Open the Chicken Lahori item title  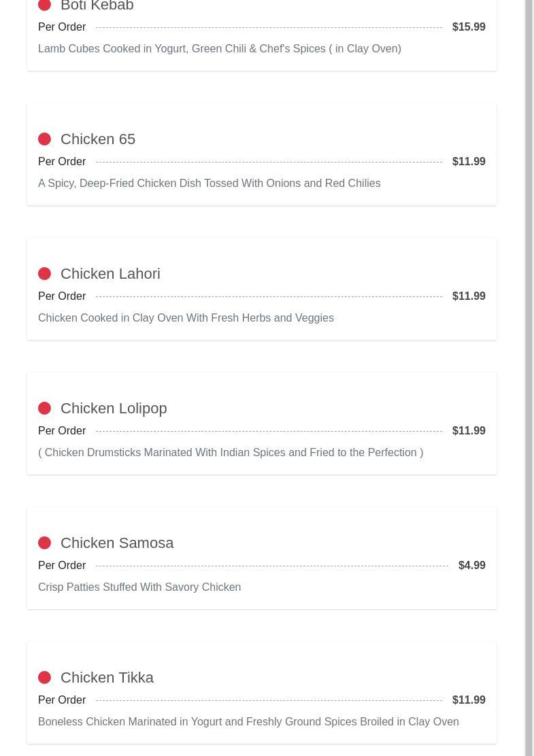tap(110, 274)
